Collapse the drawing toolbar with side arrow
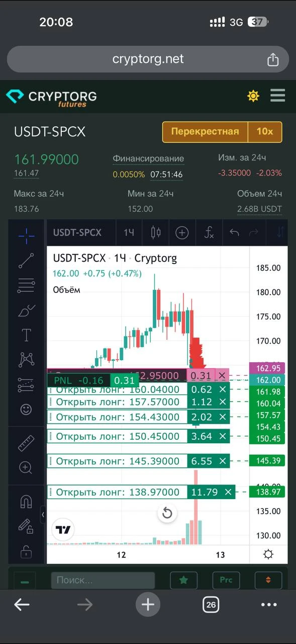The image size is (296, 644). tap(43, 514)
